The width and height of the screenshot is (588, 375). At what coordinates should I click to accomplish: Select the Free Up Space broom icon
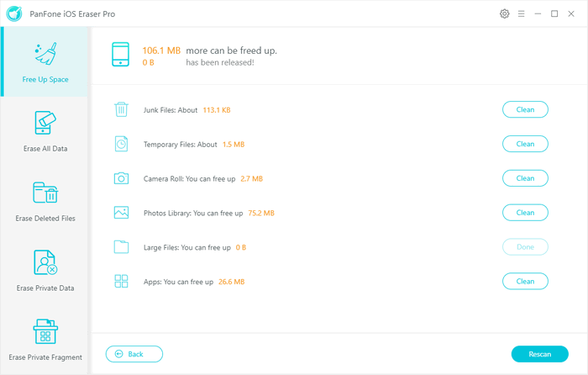(x=45, y=53)
